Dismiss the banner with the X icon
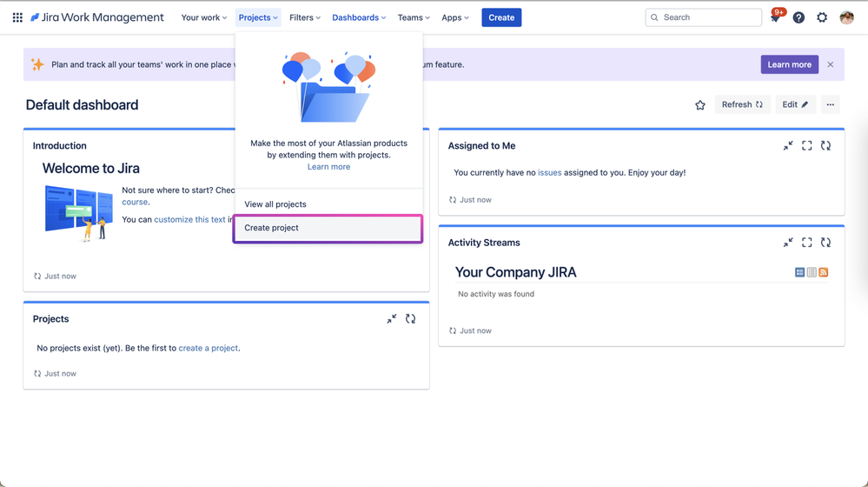The height and width of the screenshot is (487, 868). click(x=831, y=65)
